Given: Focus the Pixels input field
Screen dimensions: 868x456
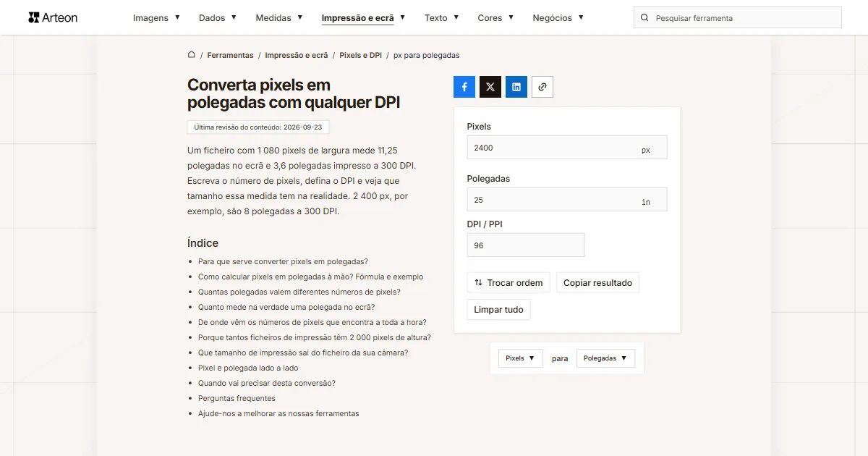Looking at the screenshot, I should coord(567,147).
